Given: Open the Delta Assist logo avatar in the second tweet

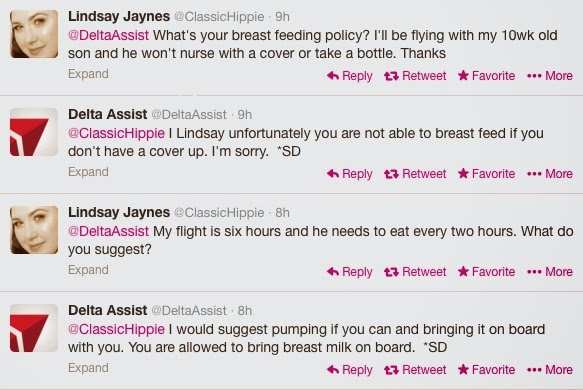Looking at the screenshot, I should 34,132.
